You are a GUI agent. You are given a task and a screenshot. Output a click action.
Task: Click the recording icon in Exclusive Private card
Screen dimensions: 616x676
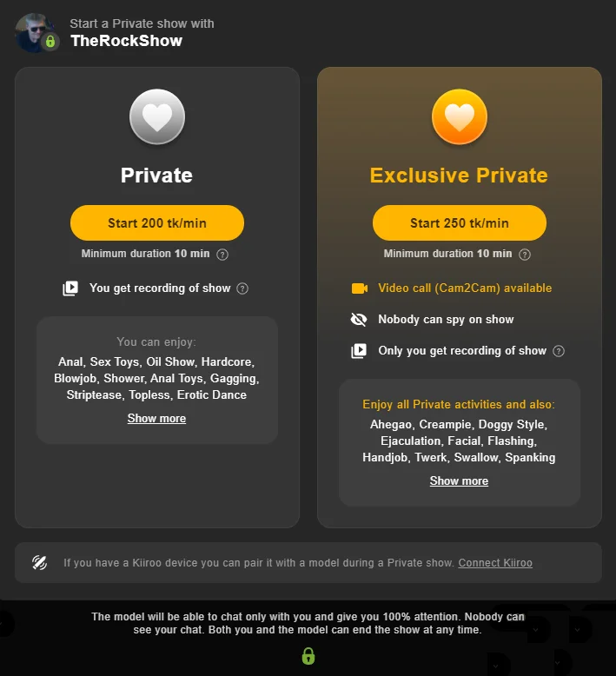click(359, 351)
